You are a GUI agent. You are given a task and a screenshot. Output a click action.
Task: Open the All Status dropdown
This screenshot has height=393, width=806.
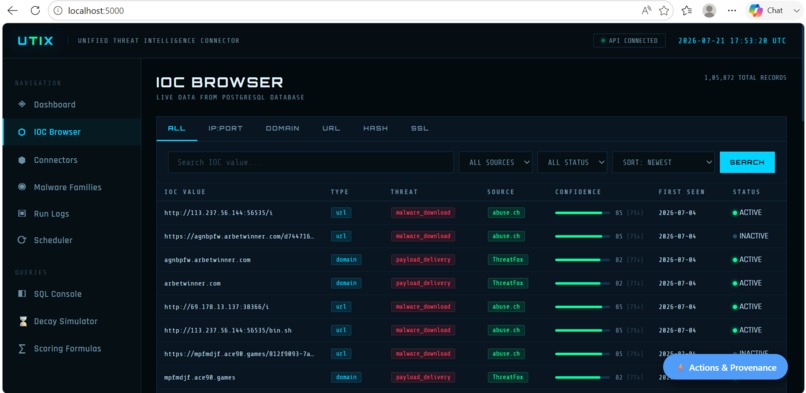pos(572,162)
